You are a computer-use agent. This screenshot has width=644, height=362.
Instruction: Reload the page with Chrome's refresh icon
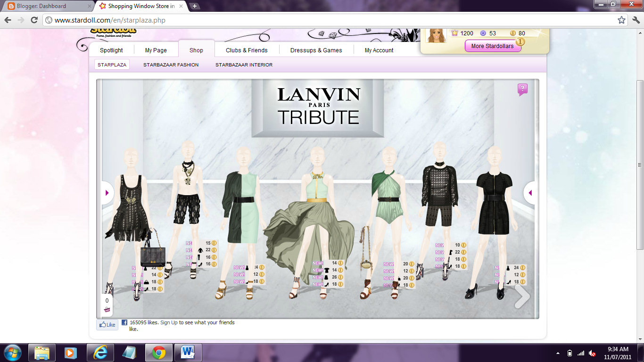34,20
